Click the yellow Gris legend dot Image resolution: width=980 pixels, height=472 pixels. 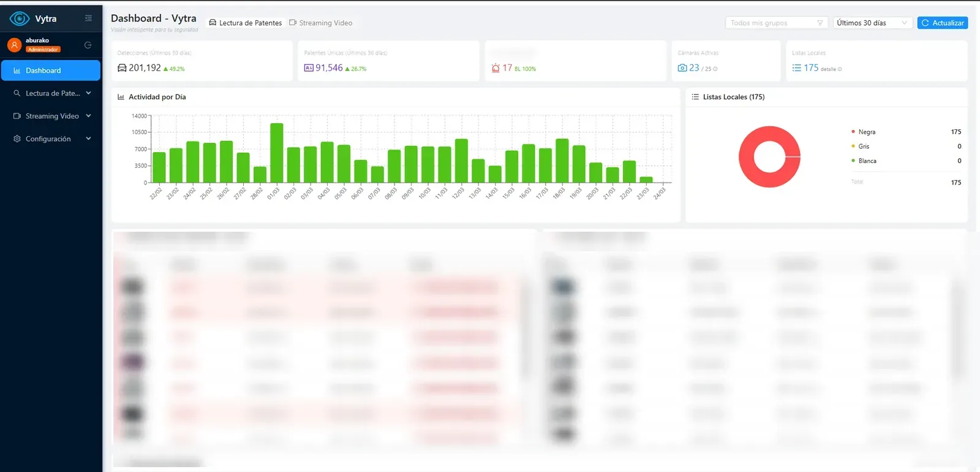(x=853, y=146)
